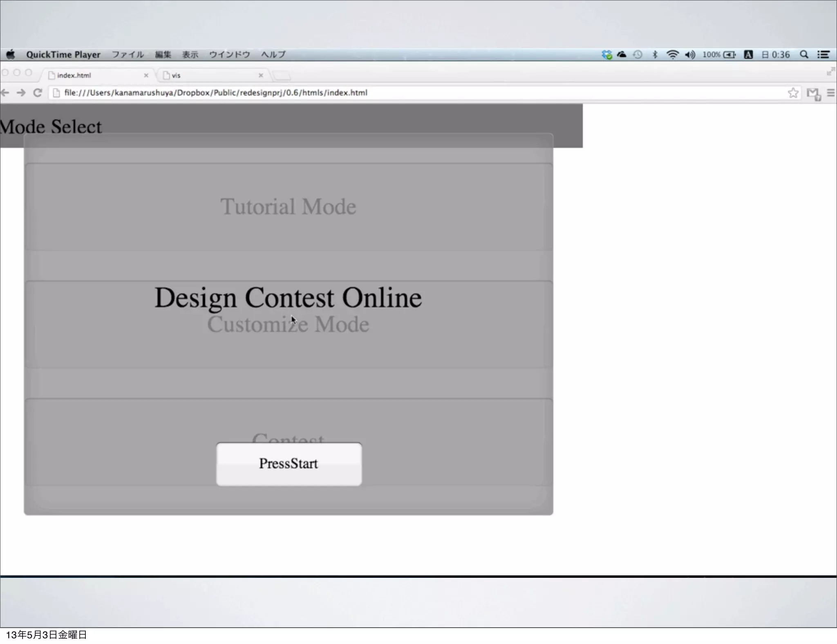The height and width of the screenshot is (644, 837).
Task: Open the ウインドウ menu
Action: [229, 54]
